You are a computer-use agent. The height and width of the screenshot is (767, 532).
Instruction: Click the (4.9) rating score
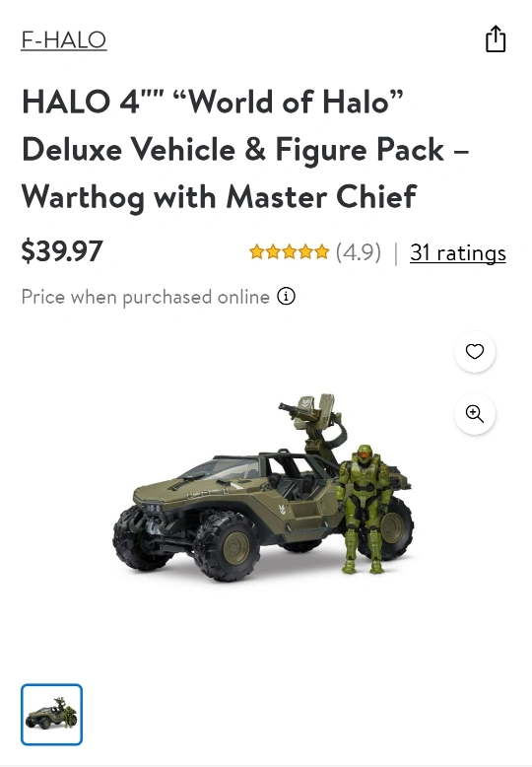pos(359,253)
